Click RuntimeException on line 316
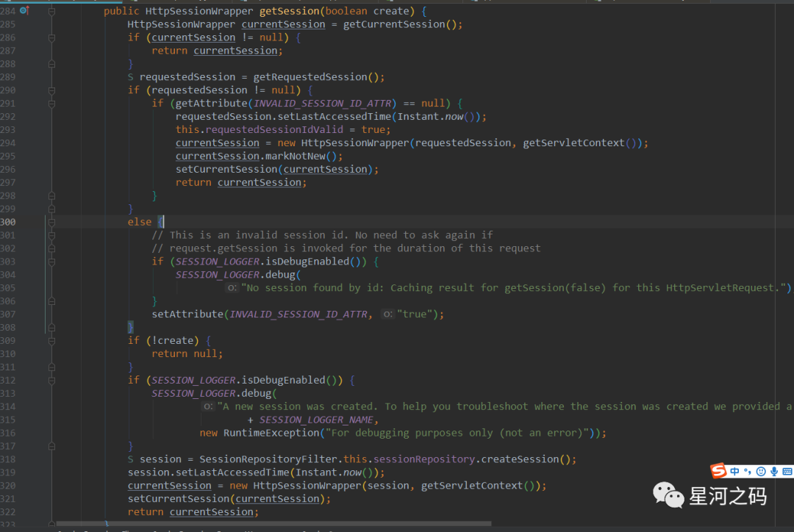Screen dimensions: 794x532 [x=271, y=433]
